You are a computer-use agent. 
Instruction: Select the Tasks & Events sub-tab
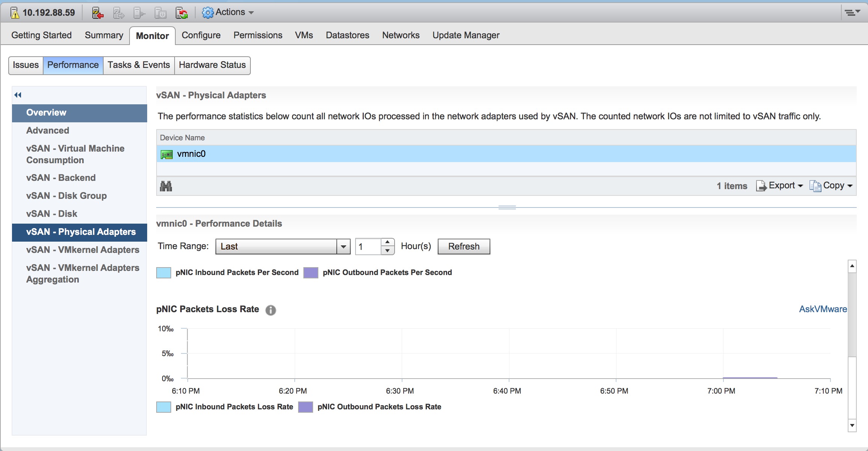tap(139, 65)
